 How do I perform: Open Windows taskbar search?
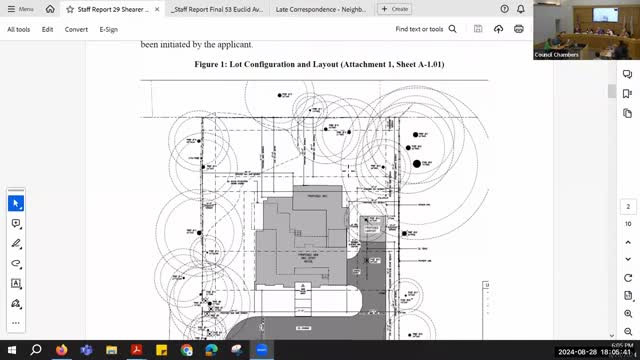(x=36, y=350)
